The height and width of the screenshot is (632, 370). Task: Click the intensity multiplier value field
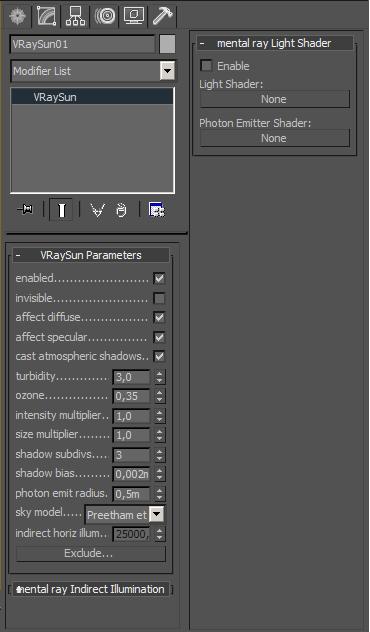(x=131, y=416)
